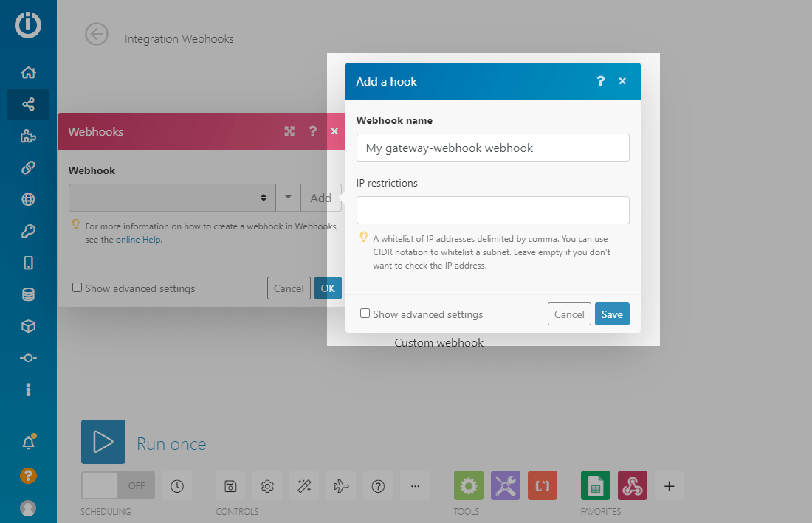The width and height of the screenshot is (812, 523).
Task: Click the Scenarios share icon in sidebar
Action: point(28,104)
